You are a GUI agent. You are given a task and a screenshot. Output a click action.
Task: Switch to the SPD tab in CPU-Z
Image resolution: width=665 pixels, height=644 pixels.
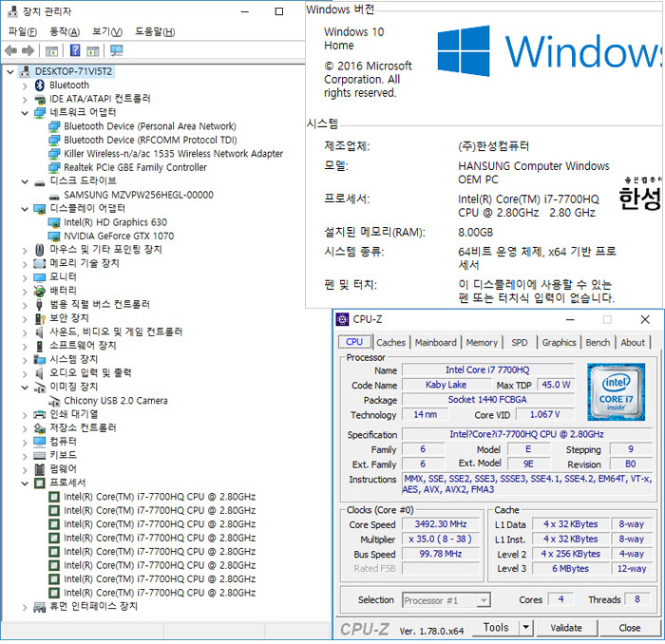pyautogui.click(x=520, y=343)
